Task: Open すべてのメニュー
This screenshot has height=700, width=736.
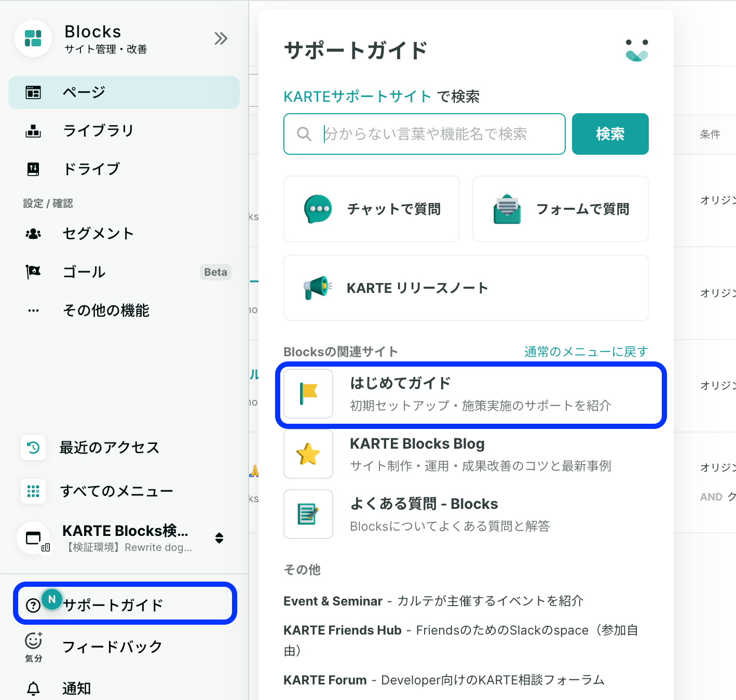Action: tap(124, 491)
